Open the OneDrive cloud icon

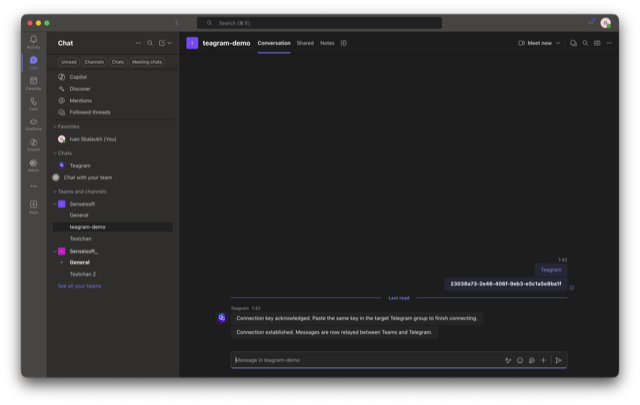pos(33,124)
